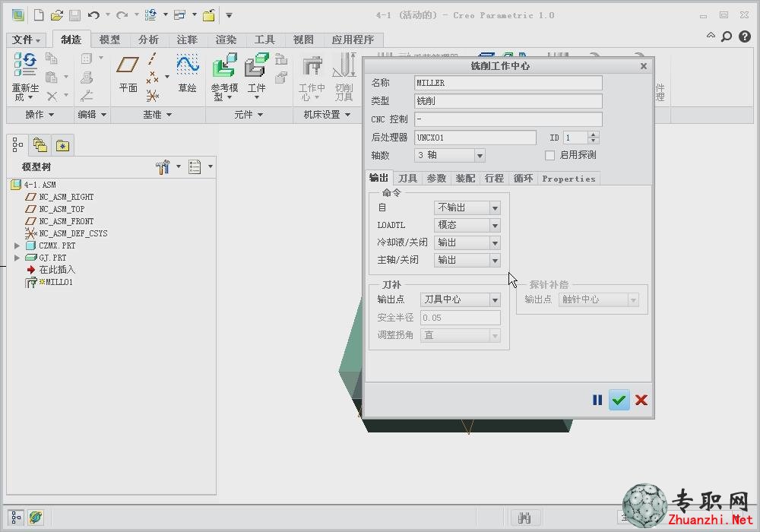Switch to the 刀具 dialog tab
760x532 pixels.
point(407,179)
